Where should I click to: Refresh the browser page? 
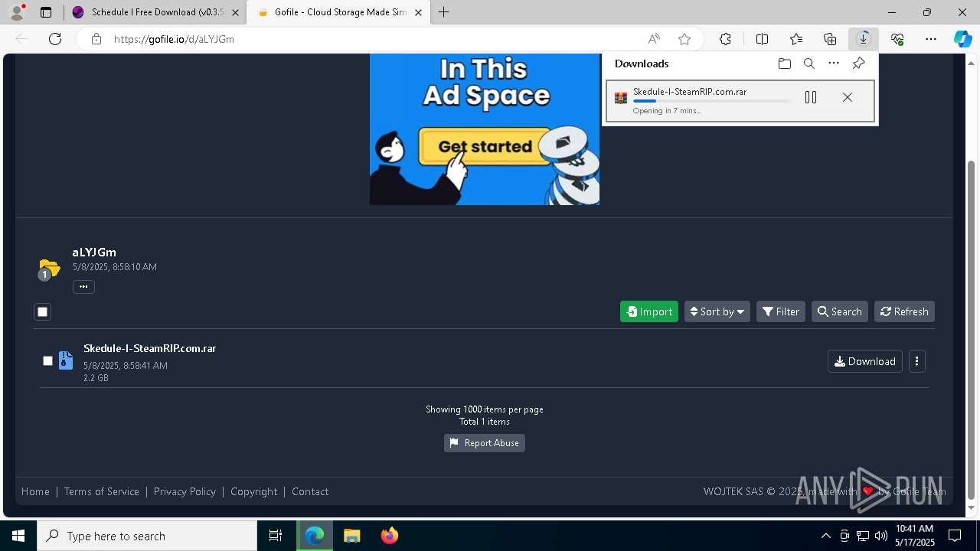coord(55,39)
